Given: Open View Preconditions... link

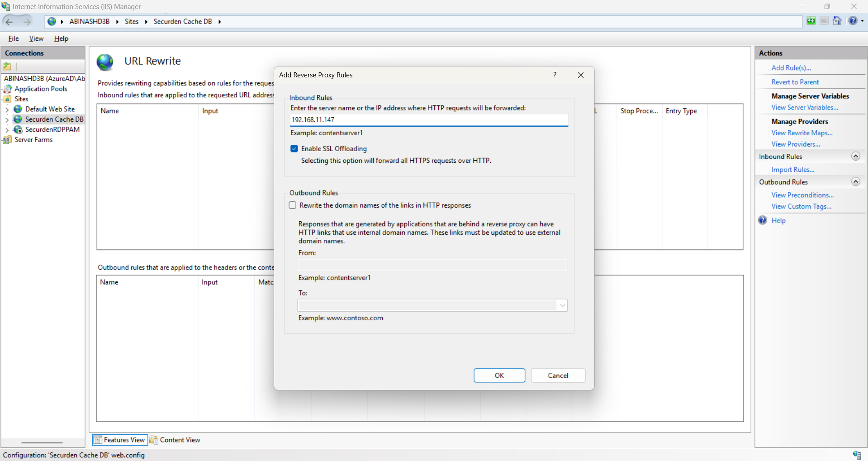Looking at the screenshot, I should pos(802,195).
